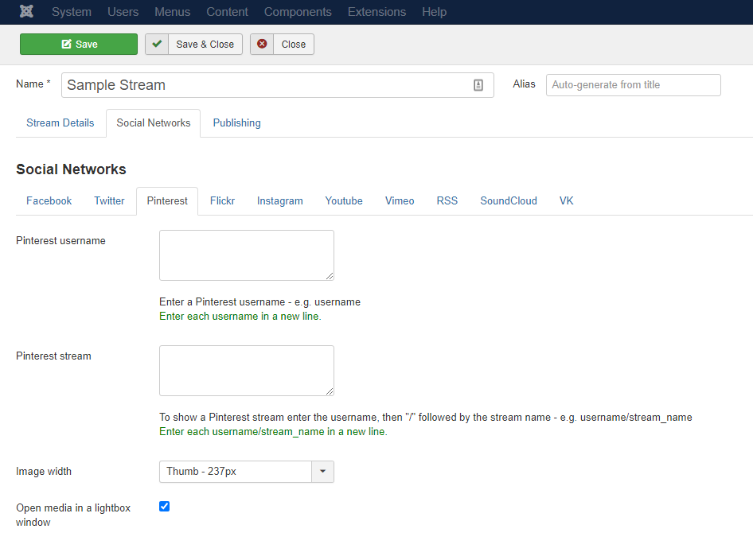This screenshot has height=560, width=753.
Task: Open the Facebook network tab
Action: click(49, 200)
